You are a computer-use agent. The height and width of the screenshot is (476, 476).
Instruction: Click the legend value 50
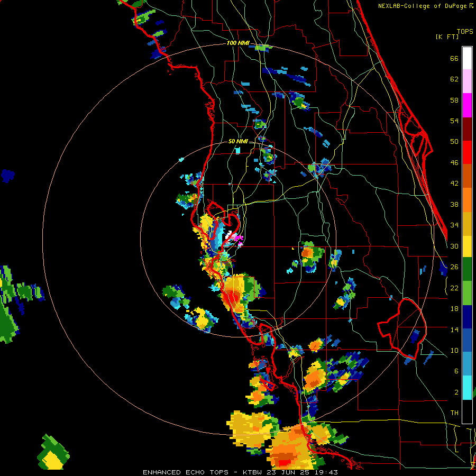454,142
